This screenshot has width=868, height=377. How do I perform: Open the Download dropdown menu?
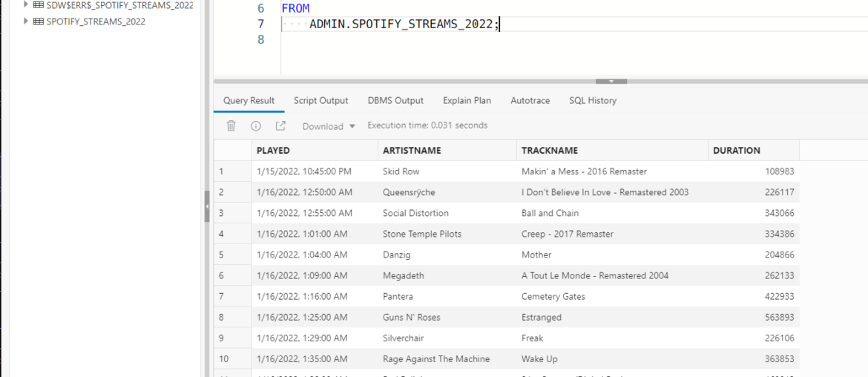click(329, 126)
